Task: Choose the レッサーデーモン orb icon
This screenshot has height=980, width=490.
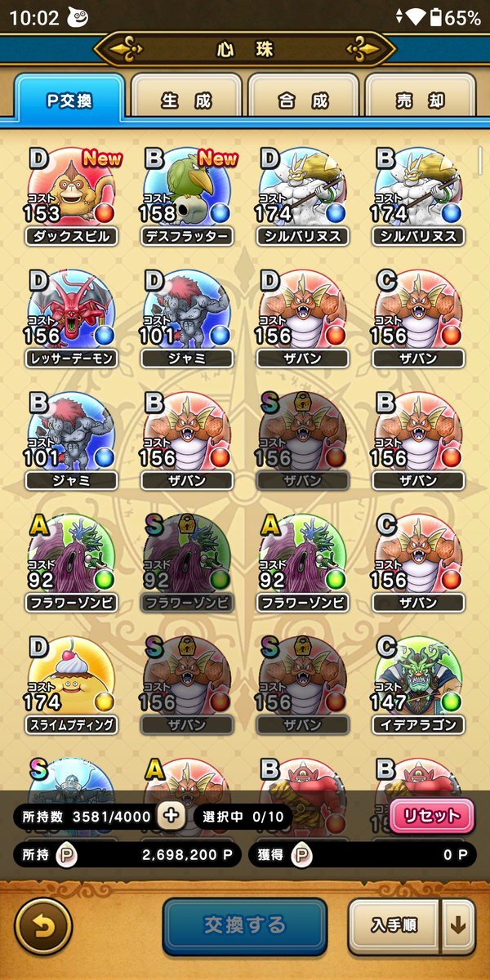Action: (x=72, y=319)
